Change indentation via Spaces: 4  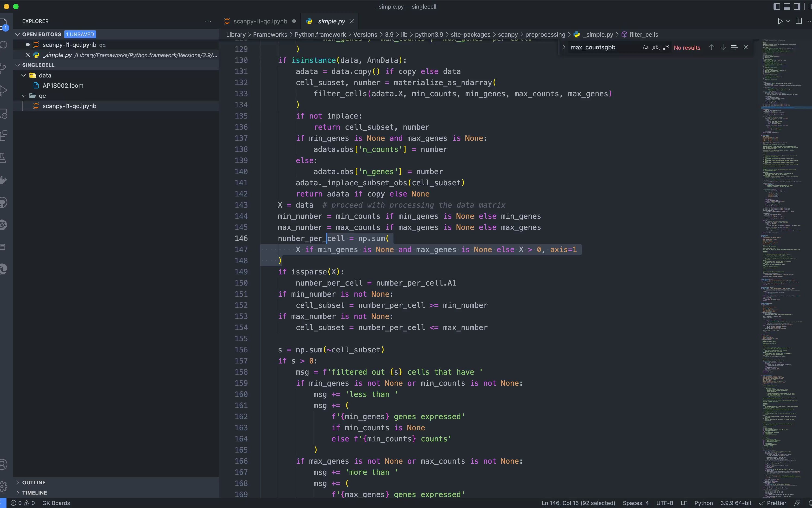(x=635, y=503)
